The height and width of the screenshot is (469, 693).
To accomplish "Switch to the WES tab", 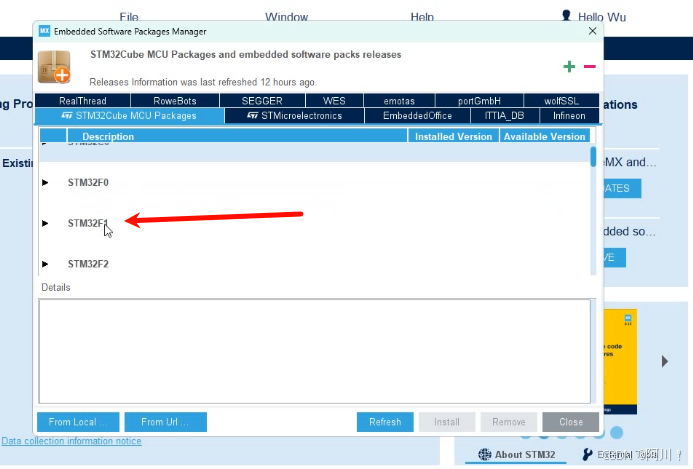I will pos(334,101).
